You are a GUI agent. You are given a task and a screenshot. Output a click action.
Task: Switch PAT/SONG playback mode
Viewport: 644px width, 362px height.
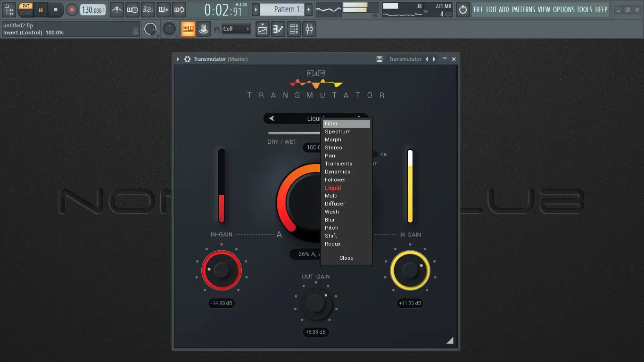click(x=26, y=9)
